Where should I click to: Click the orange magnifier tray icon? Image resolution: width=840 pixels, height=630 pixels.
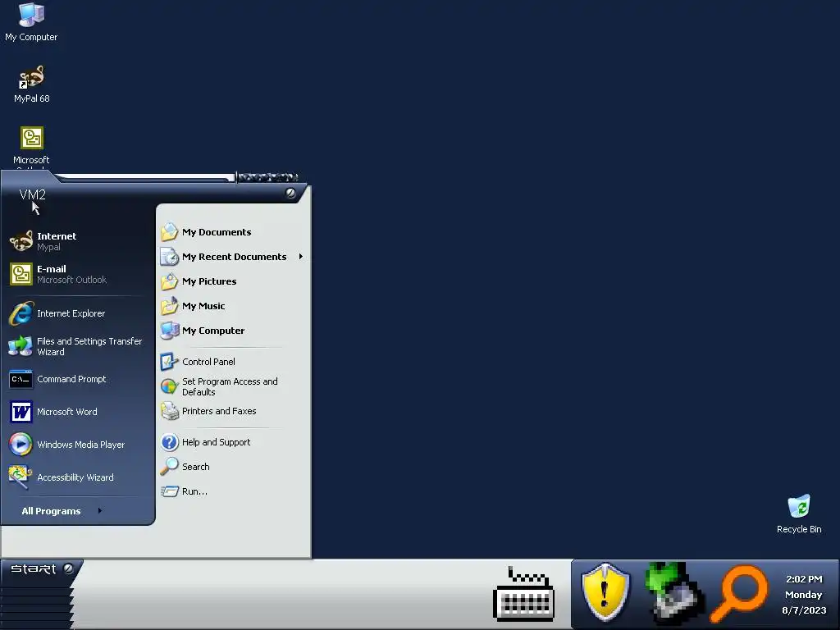(739, 593)
